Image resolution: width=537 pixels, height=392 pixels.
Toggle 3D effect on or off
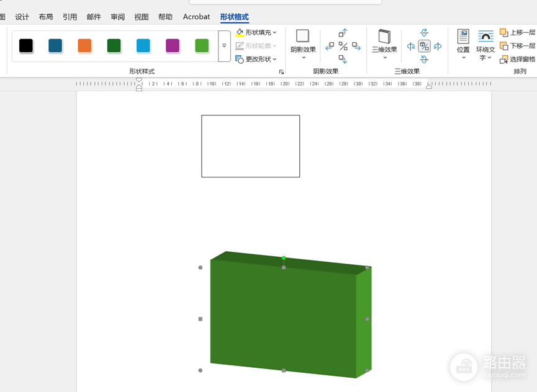425,46
